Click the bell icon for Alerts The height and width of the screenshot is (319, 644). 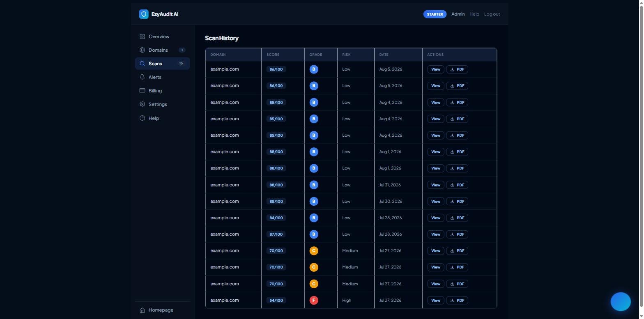(142, 77)
